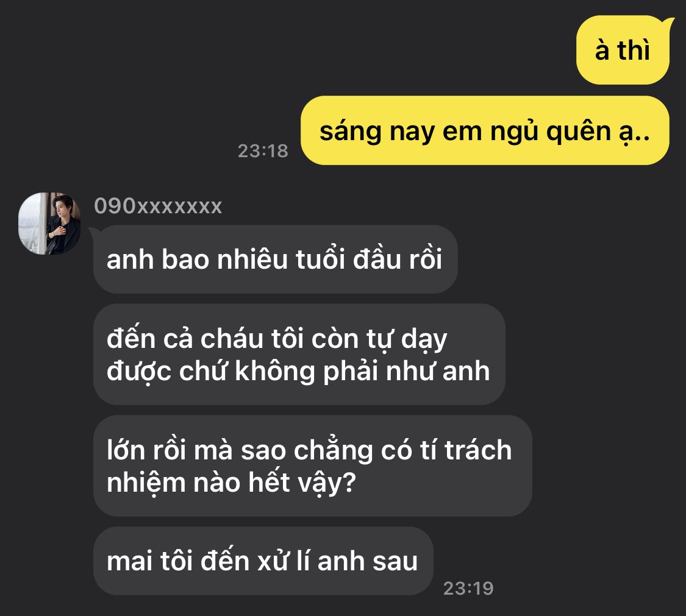Click the 23:18 timestamp
Image resolution: width=686 pixels, height=616 pixels.
[x=263, y=151]
